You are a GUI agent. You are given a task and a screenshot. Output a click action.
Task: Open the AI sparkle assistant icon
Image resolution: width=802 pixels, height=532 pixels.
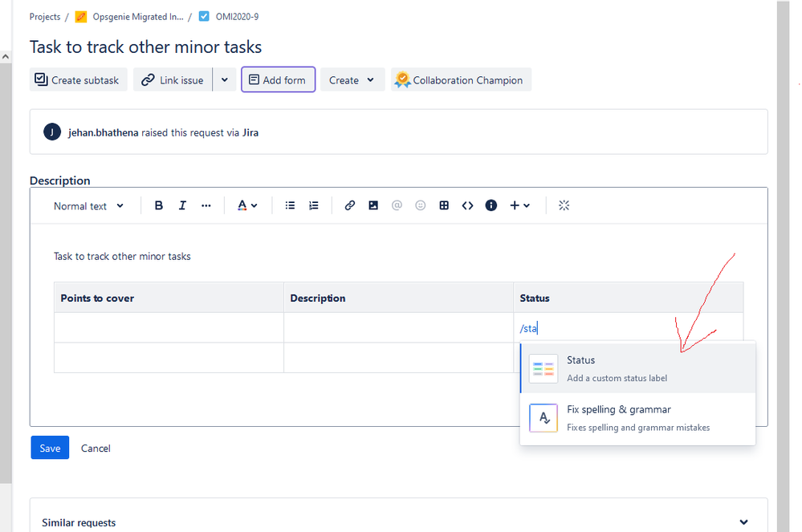[x=564, y=205]
